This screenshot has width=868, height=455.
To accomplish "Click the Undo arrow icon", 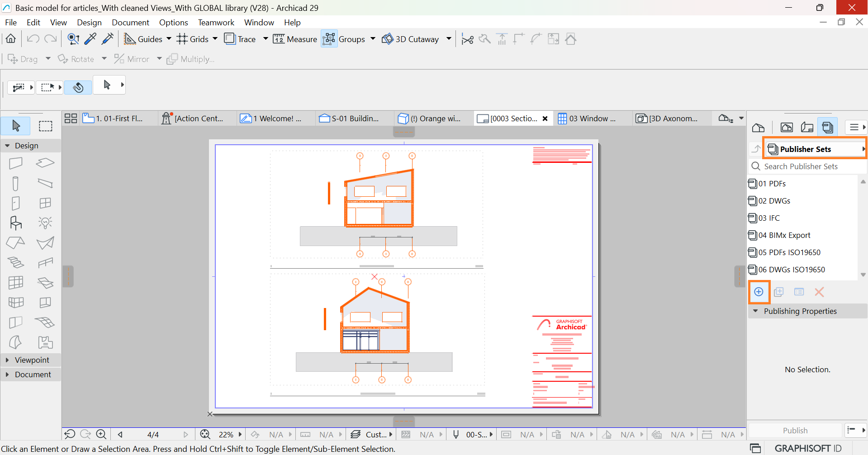I will click(33, 39).
